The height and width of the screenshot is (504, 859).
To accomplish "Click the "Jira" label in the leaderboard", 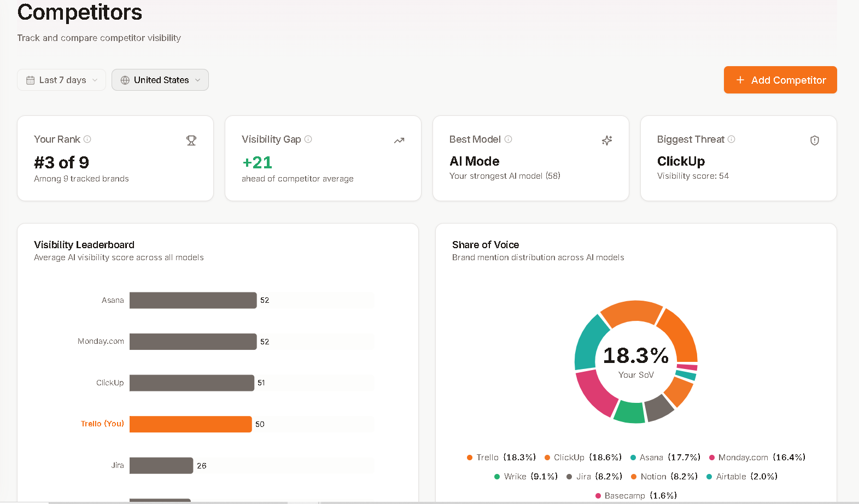I will [x=118, y=465].
